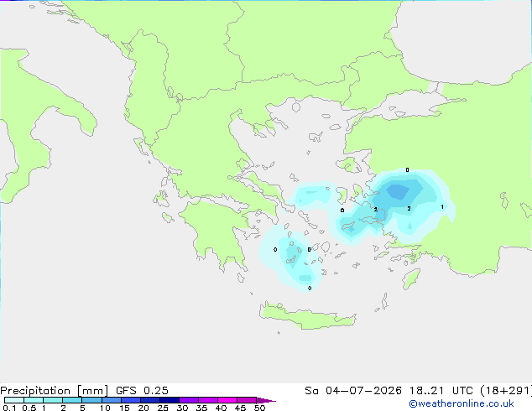Viewport: 532px width, 411px height.
Task: Click the '18..21 UTC' time range text
Action: 441,391
